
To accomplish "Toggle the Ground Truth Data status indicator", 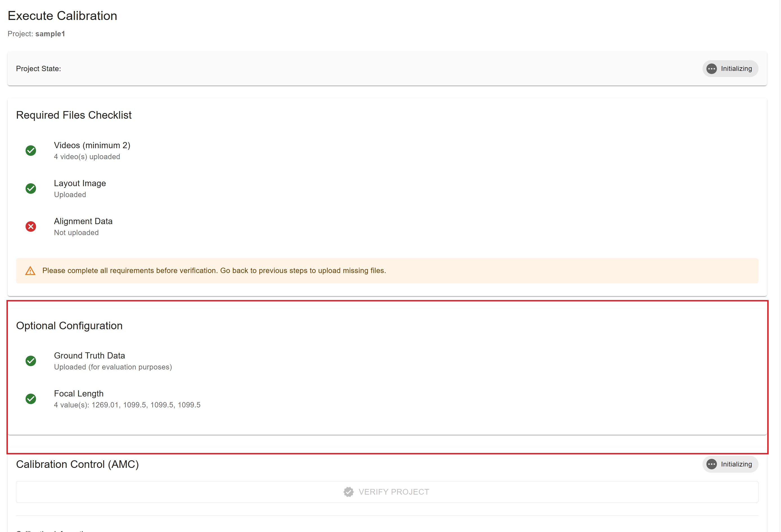I will (31, 361).
